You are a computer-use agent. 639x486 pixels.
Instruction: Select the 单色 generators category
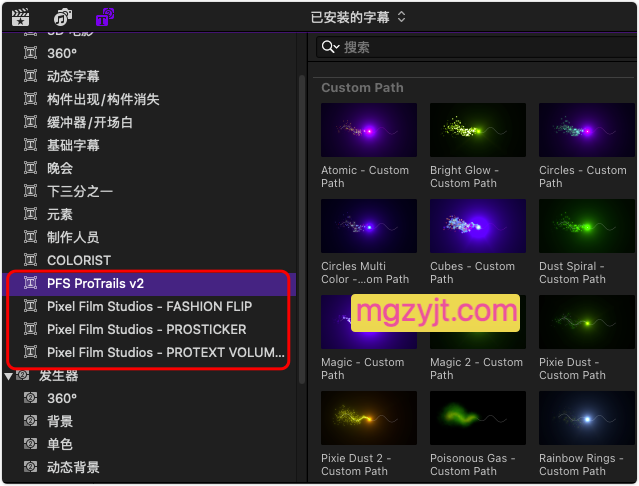click(x=149, y=444)
